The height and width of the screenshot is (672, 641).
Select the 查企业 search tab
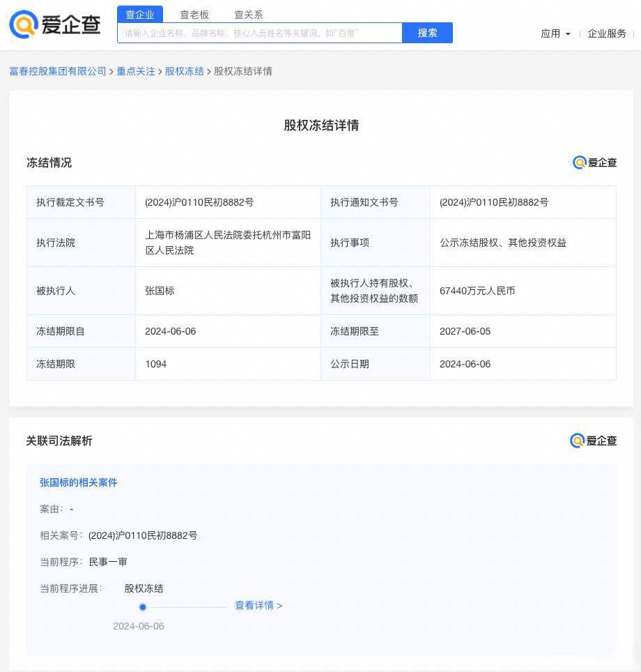(x=140, y=15)
